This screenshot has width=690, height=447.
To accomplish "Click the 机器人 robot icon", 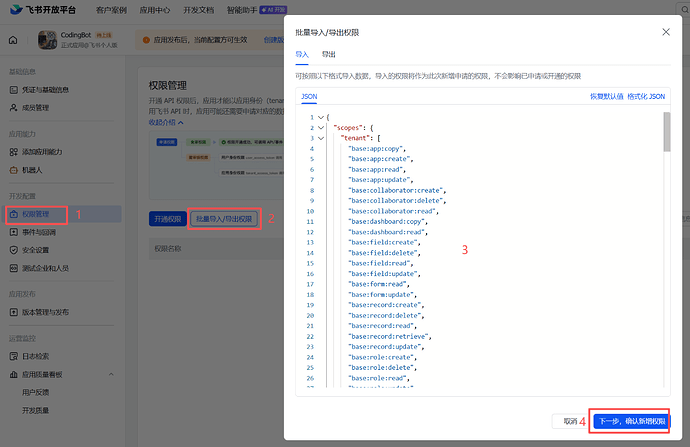I will click(x=14, y=170).
